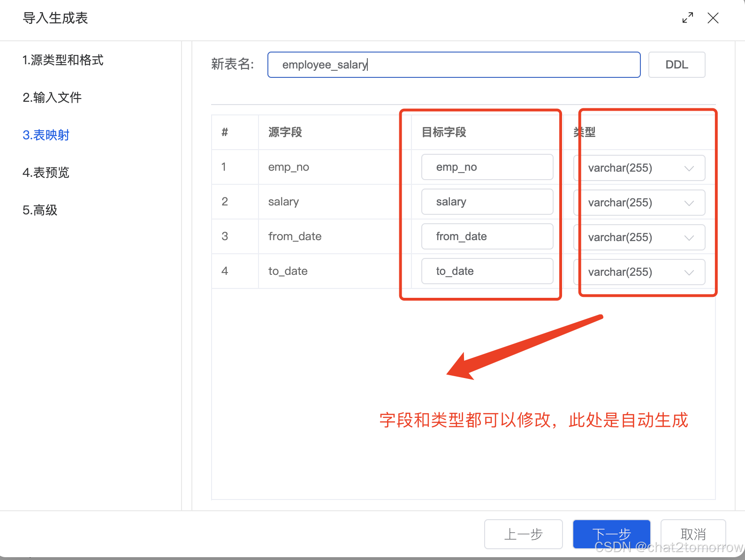
Task: Select step 3.表映射
Action: point(46,135)
